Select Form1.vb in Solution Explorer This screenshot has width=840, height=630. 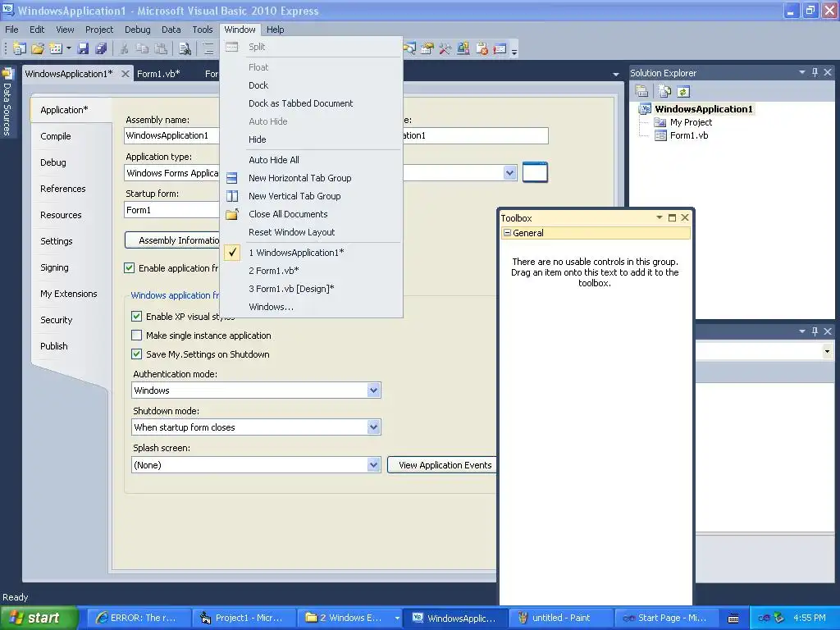coord(689,135)
